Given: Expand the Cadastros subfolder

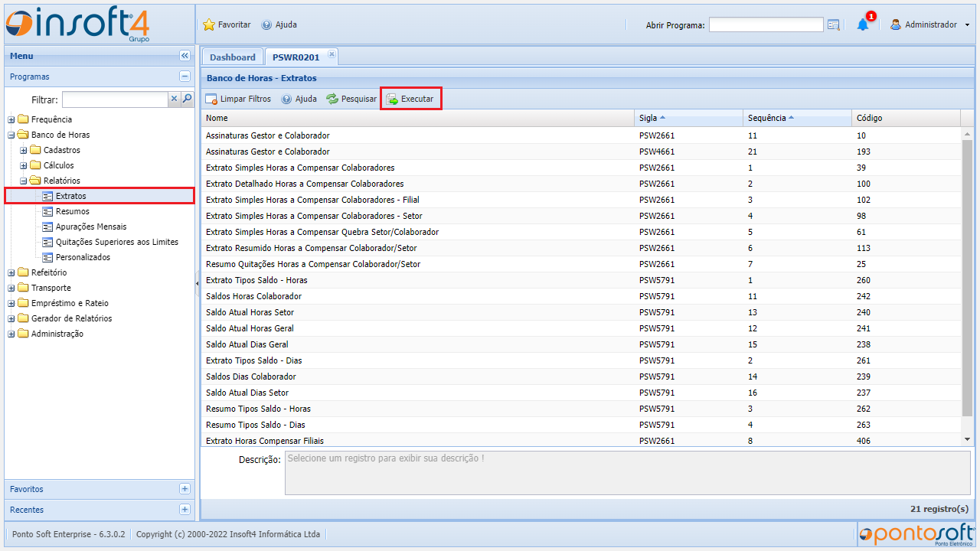Looking at the screenshot, I should pyautogui.click(x=24, y=150).
